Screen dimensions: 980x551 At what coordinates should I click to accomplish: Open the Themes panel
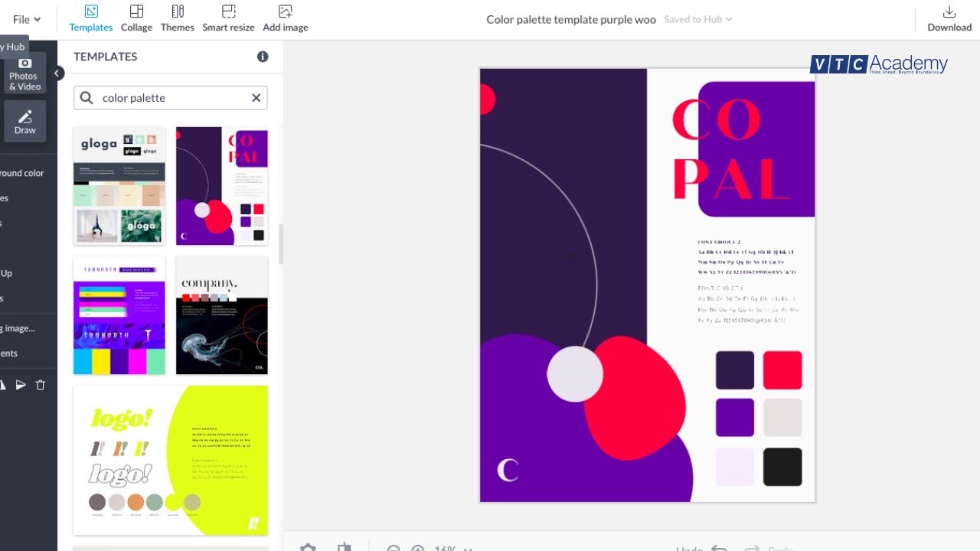pyautogui.click(x=177, y=18)
